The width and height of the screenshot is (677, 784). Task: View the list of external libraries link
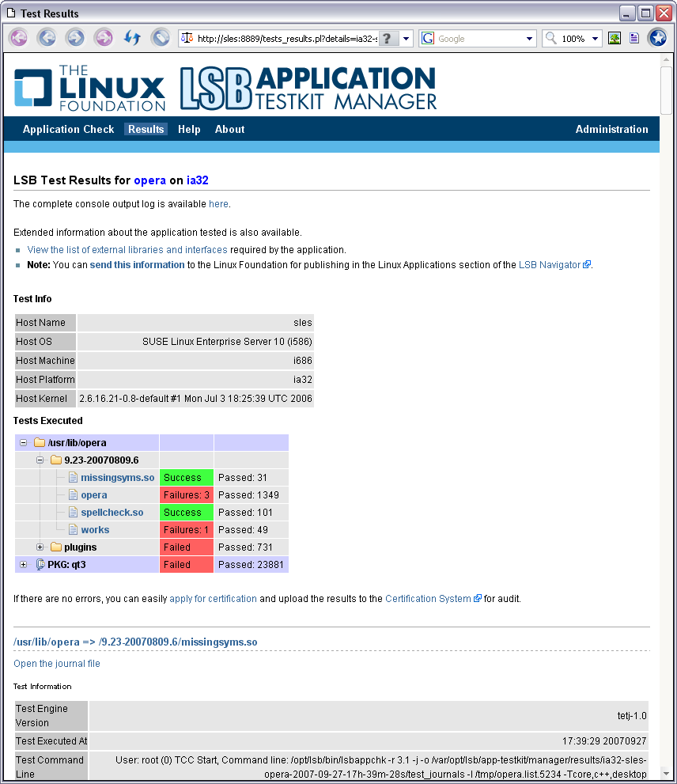click(127, 249)
